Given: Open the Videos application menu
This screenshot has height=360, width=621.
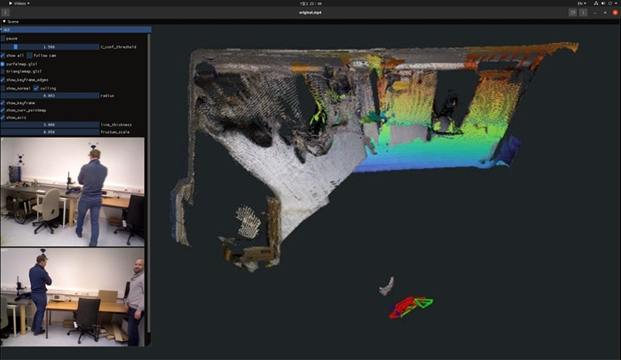Looking at the screenshot, I should click(x=19, y=3).
